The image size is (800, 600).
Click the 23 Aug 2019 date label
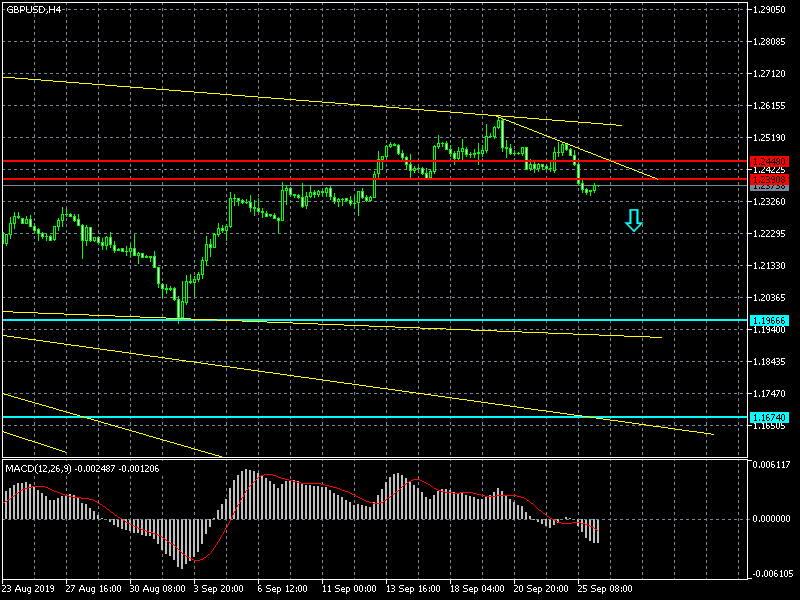click(29, 587)
